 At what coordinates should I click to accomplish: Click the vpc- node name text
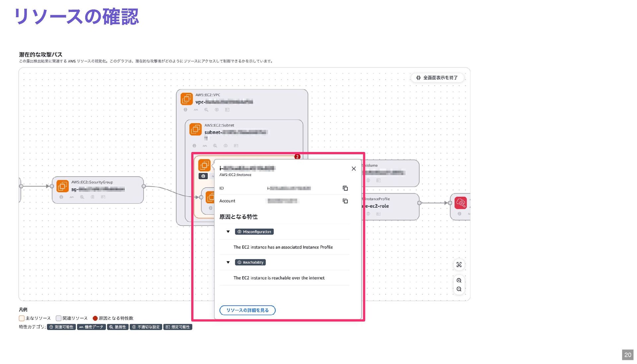click(224, 102)
